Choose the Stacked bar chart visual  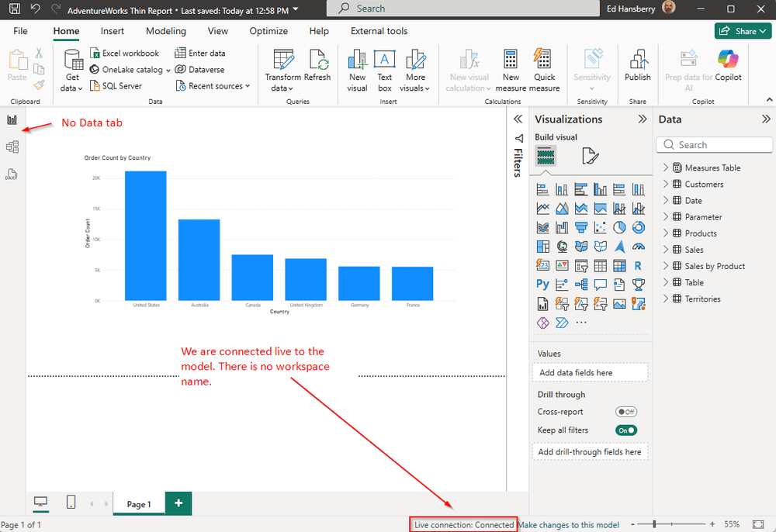pyautogui.click(x=543, y=189)
